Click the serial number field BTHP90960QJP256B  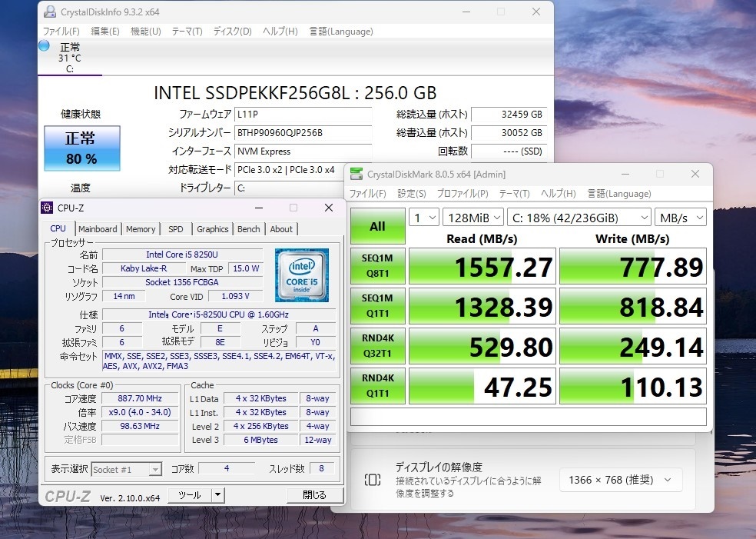coord(303,133)
